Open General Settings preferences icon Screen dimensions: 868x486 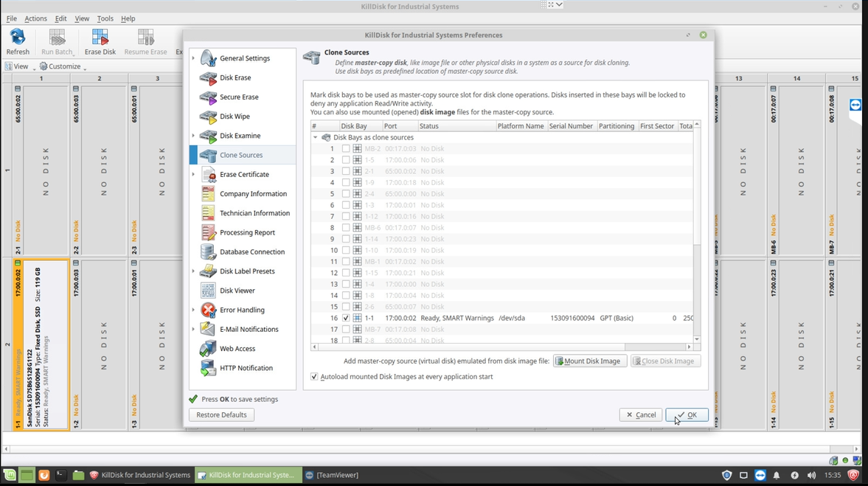(x=208, y=58)
